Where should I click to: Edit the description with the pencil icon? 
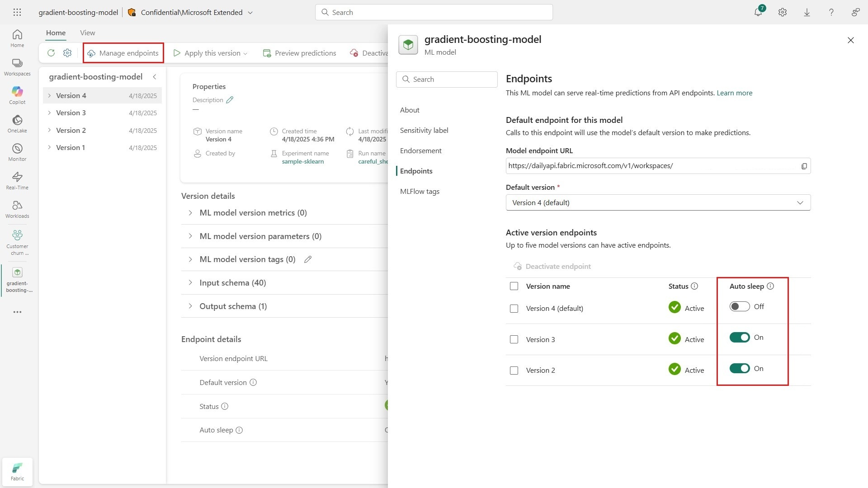(x=230, y=100)
